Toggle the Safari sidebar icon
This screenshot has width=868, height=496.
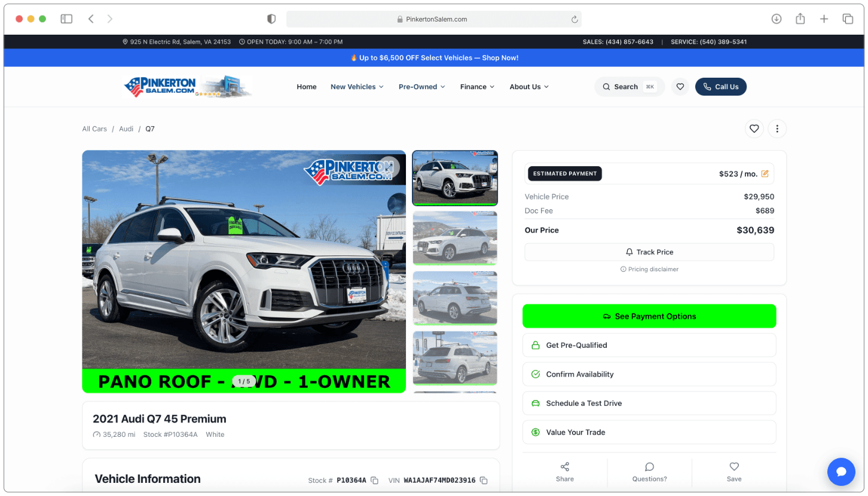point(66,19)
